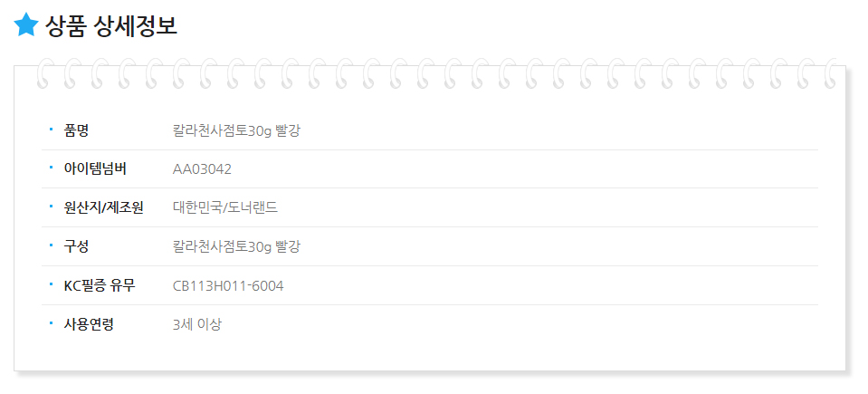Select the 사용연령 label
The image size is (868, 394).
click(89, 324)
